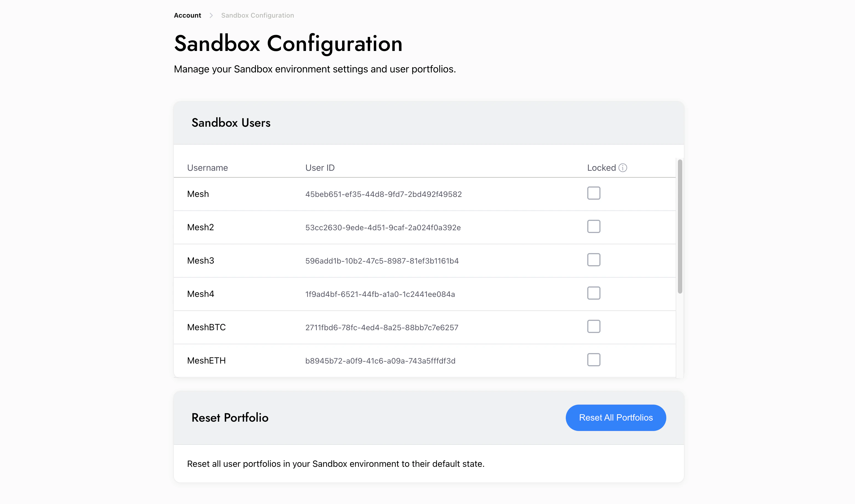Check the Locked box for Mesh4
Image resolution: width=855 pixels, height=504 pixels.
[x=593, y=293]
